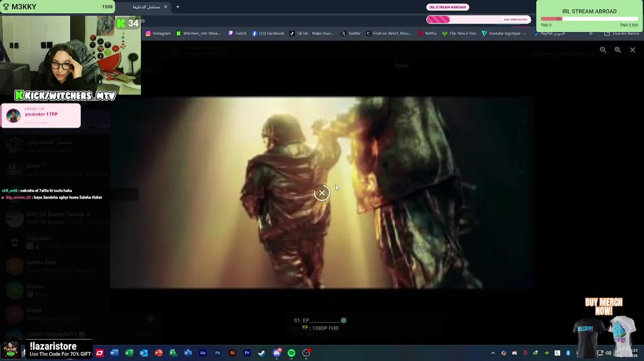Close the active browser tab
The height and width of the screenshot is (361, 644).
tap(166, 7)
